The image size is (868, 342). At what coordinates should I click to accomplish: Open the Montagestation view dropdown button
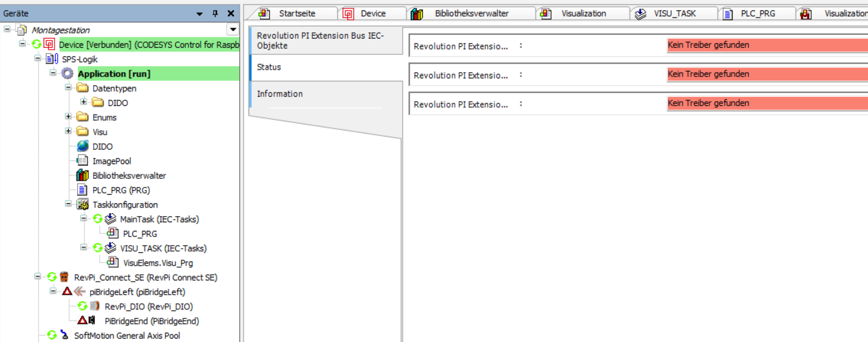click(x=233, y=30)
